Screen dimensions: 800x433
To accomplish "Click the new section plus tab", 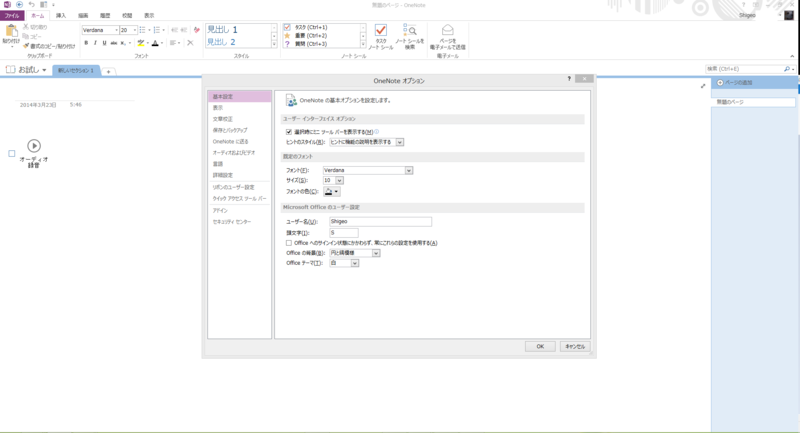I will click(108, 72).
